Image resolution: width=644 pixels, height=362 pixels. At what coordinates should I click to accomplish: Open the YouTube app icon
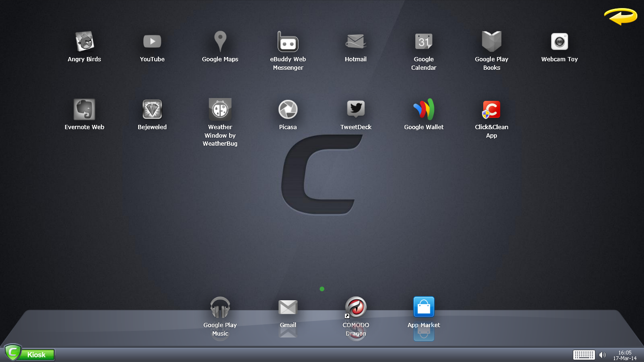(152, 42)
